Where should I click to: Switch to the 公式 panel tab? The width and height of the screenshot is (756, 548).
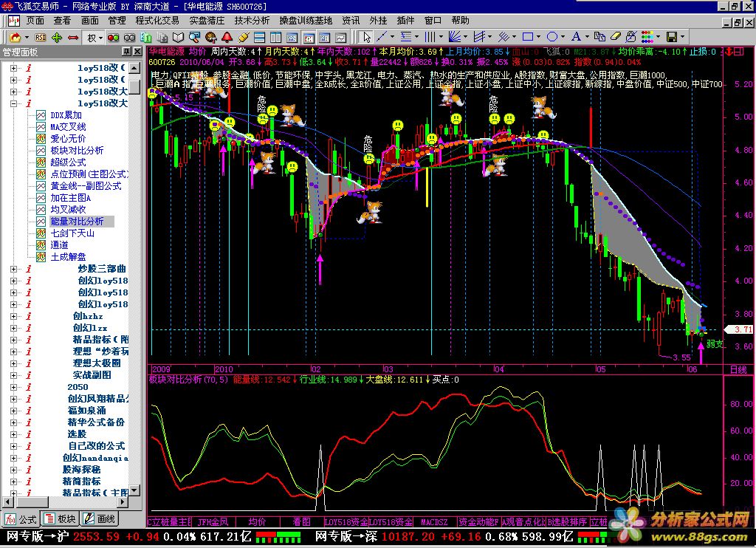tap(21, 519)
